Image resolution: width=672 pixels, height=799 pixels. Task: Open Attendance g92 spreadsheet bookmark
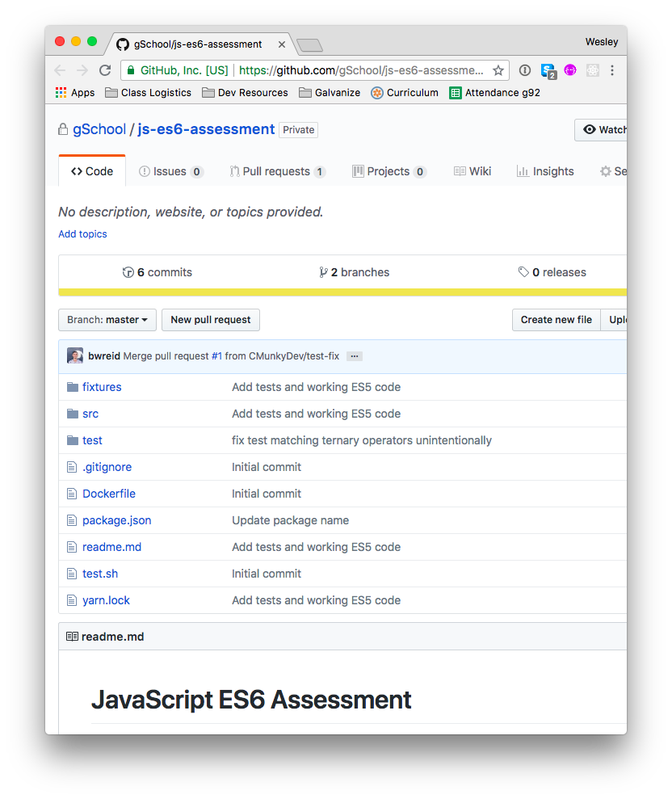[x=494, y=93]
